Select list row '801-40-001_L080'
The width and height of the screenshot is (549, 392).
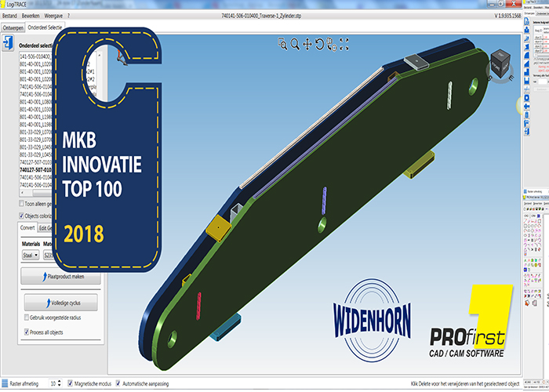click(36, 102)
